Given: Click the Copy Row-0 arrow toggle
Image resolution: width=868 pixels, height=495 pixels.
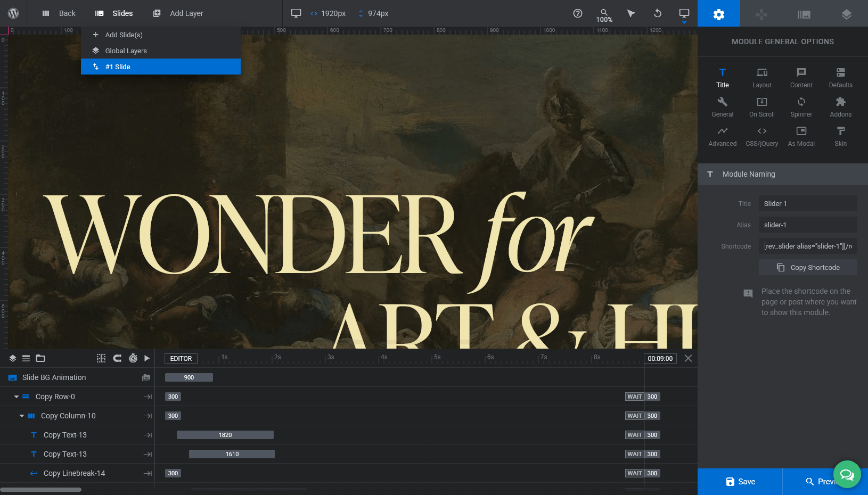Looking at the screenshot, I should 148,397.
